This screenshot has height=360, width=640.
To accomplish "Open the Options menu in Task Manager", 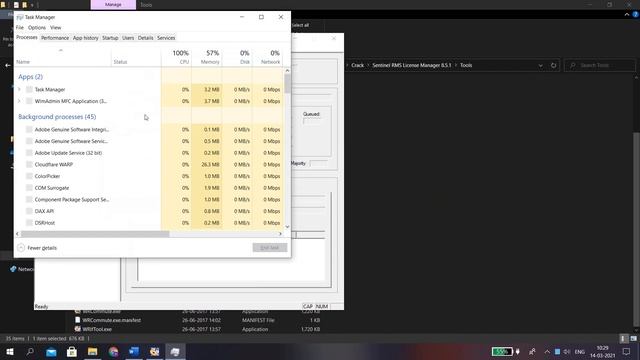I will click(37, 27).
